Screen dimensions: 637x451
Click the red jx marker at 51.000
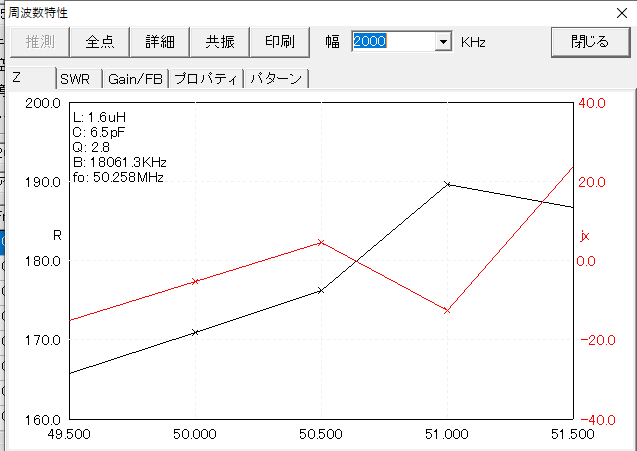coord(447,311)
